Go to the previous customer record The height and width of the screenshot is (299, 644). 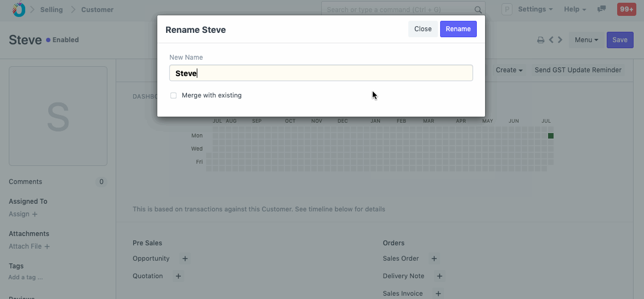click(551, 40)
